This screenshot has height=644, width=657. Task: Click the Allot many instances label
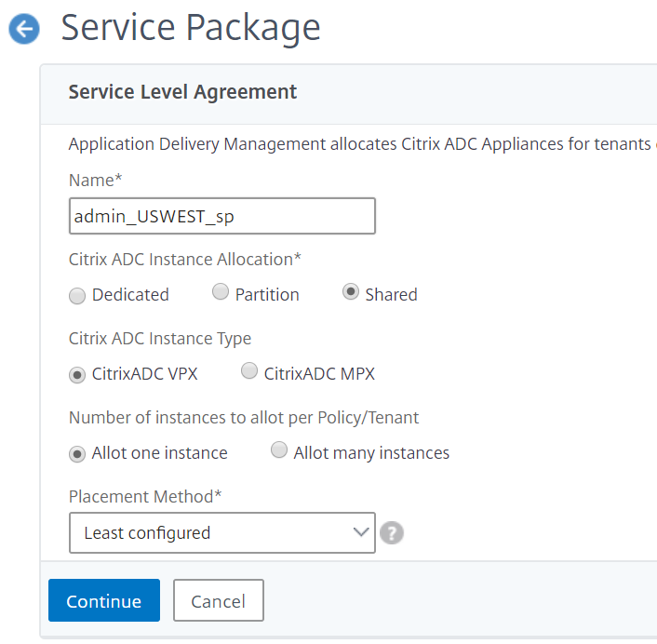pyautogui.click(x=371, y=453)
